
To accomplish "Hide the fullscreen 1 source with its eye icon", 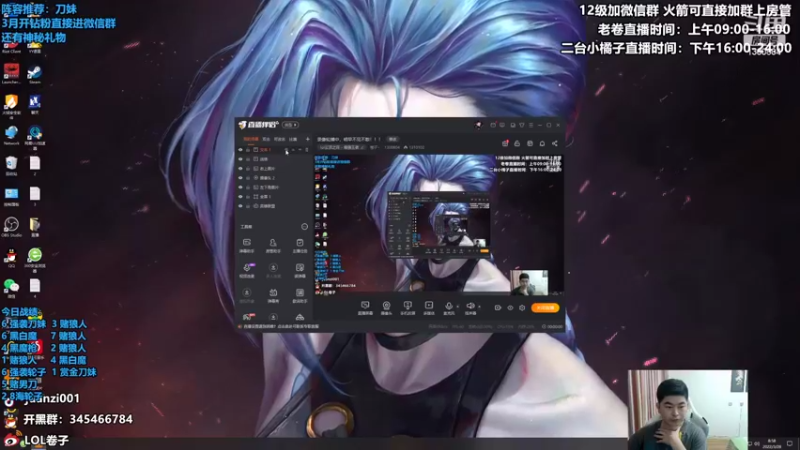I will [x=240, y=196].
